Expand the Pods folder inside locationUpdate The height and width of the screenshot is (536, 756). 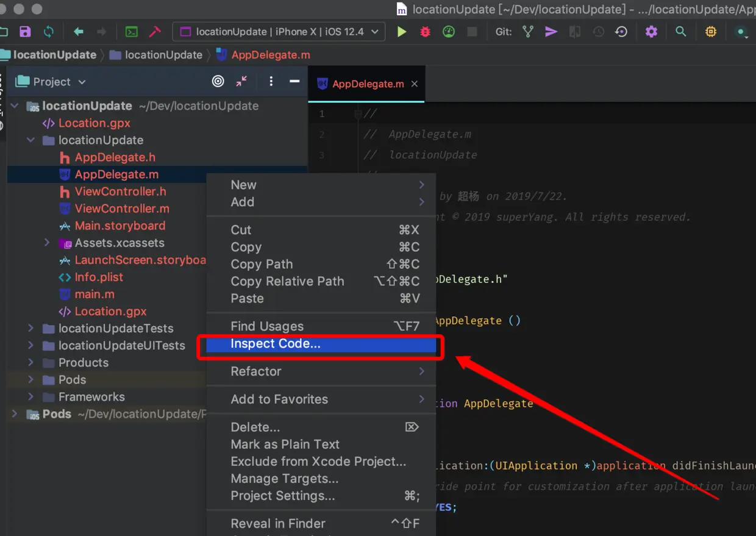point(30,379)
